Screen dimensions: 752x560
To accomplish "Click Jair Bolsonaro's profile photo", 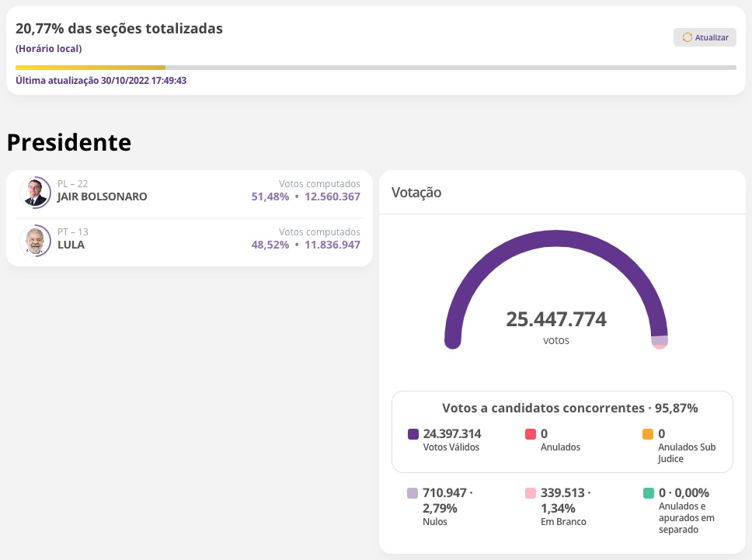I will click(x=34, y=193).
